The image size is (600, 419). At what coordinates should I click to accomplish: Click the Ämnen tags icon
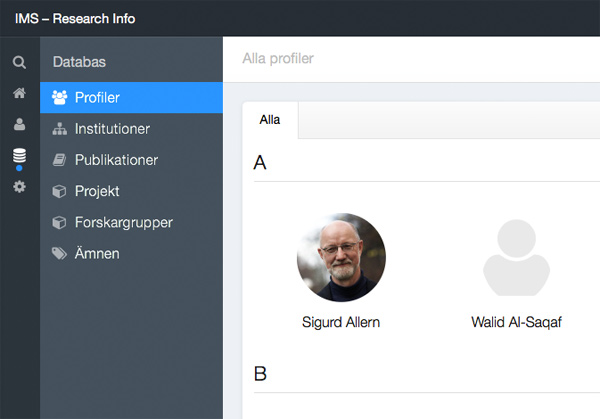pos(59,253)
